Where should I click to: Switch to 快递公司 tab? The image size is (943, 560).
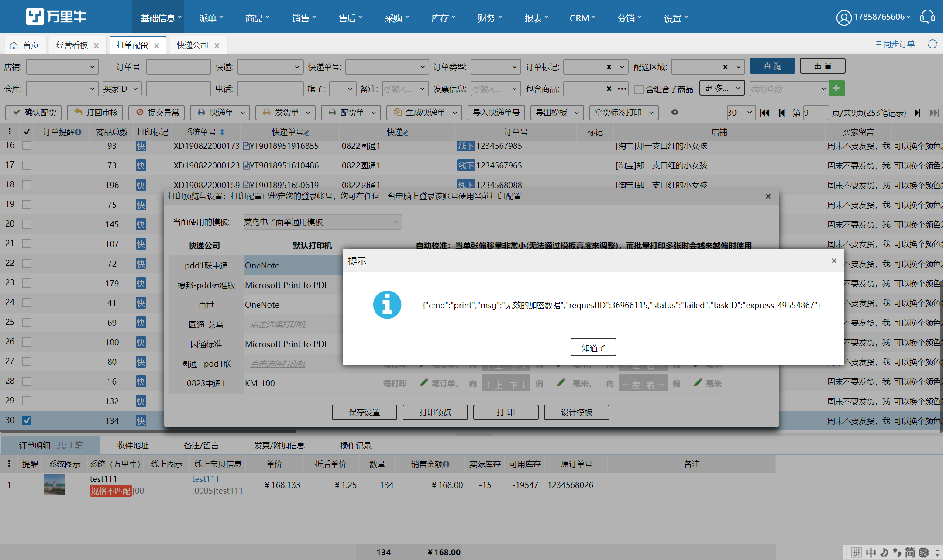pyautogui.click(x=193, y=45)
